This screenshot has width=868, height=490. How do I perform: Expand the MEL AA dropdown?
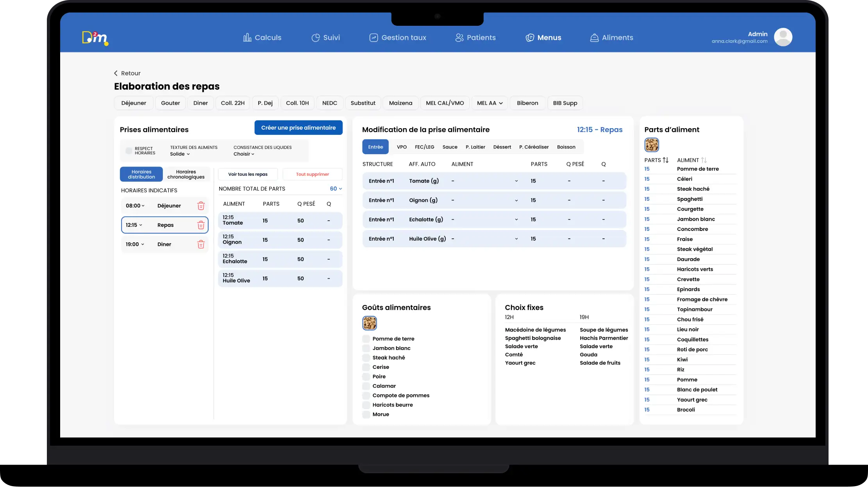[490, 103]
